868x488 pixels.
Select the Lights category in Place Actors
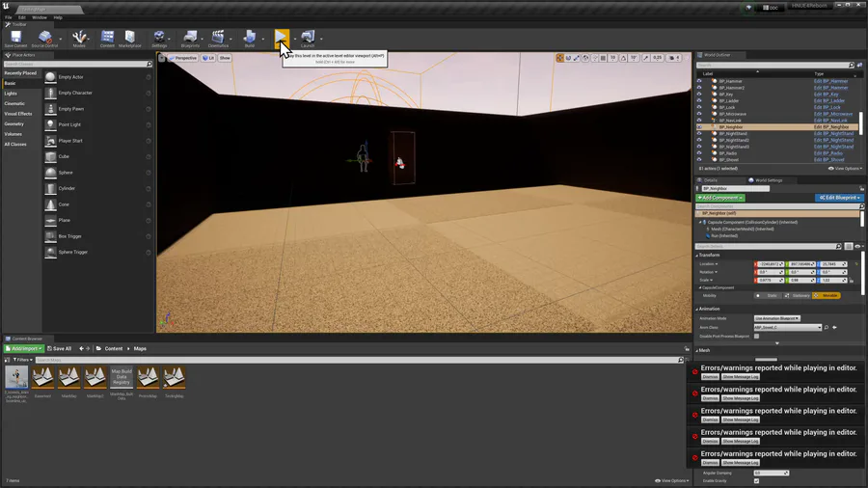click(x=11, y=94)
